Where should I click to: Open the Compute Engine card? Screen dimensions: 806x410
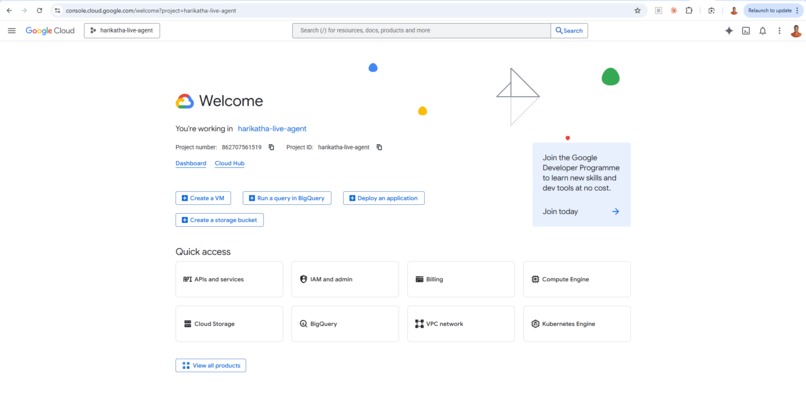pos(577,279)
